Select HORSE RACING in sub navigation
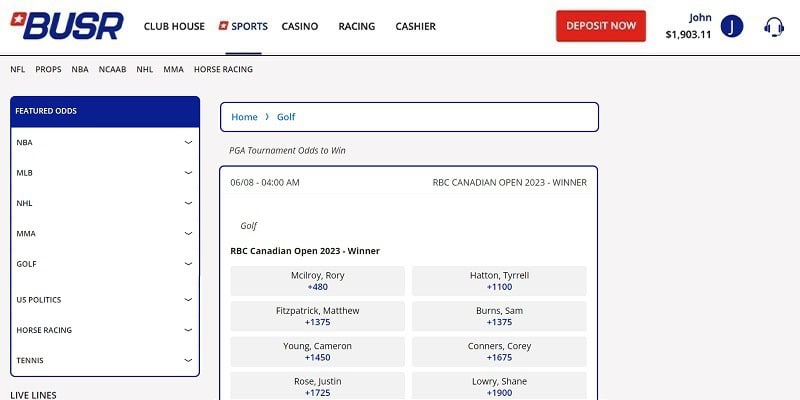800x400 pixels. 223,69
